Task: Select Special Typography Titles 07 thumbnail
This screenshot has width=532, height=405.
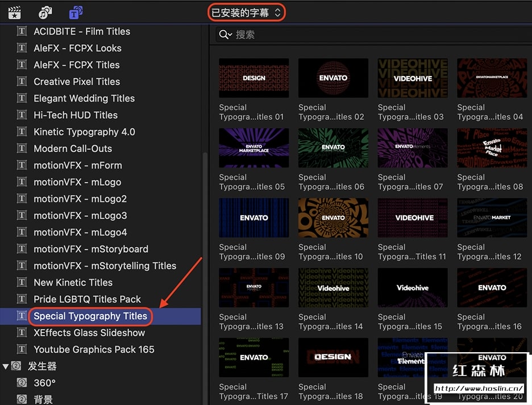Action: (x=413, y=148)
